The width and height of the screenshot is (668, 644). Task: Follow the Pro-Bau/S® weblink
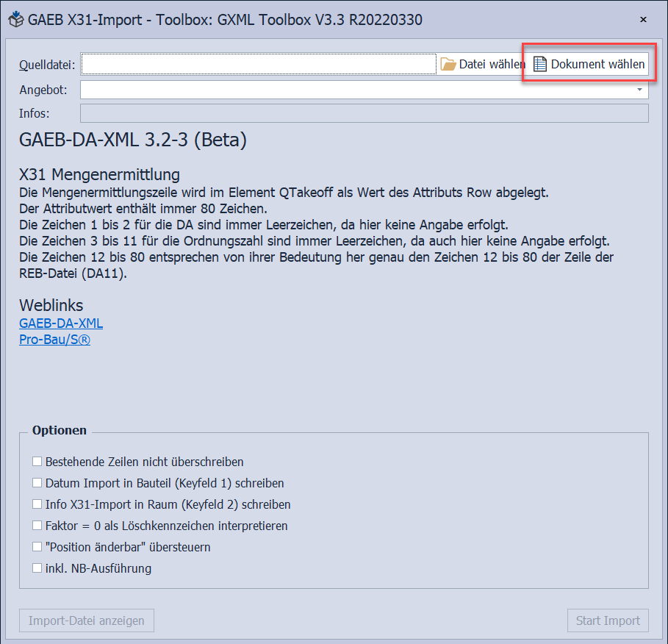(x=54, y=340)
